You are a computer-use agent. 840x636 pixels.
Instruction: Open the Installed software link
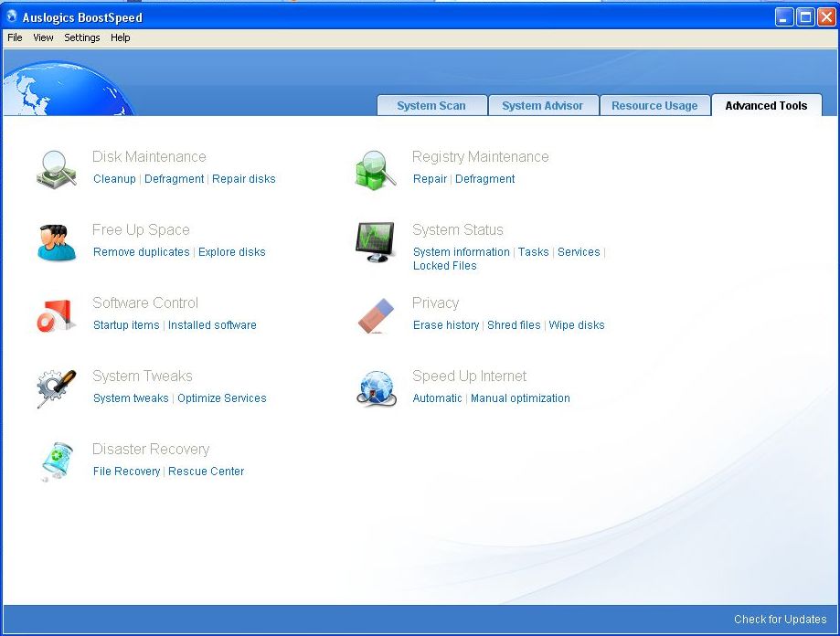tap(212, 325)
